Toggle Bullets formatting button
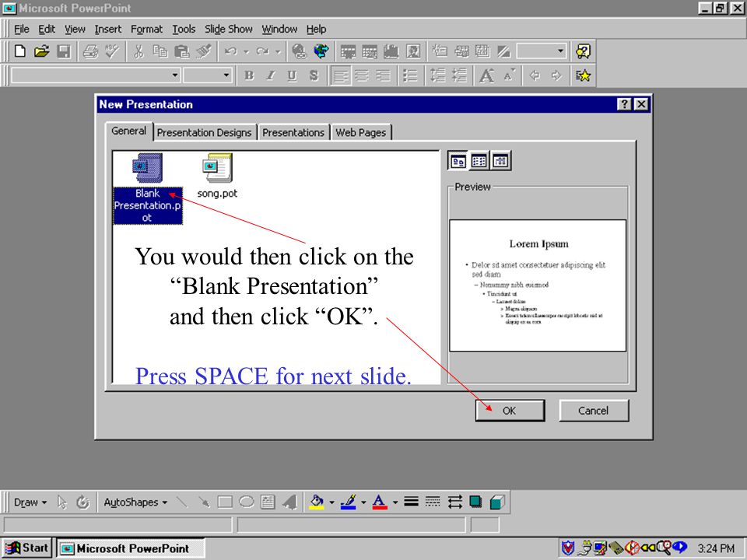 coord(410,75)
